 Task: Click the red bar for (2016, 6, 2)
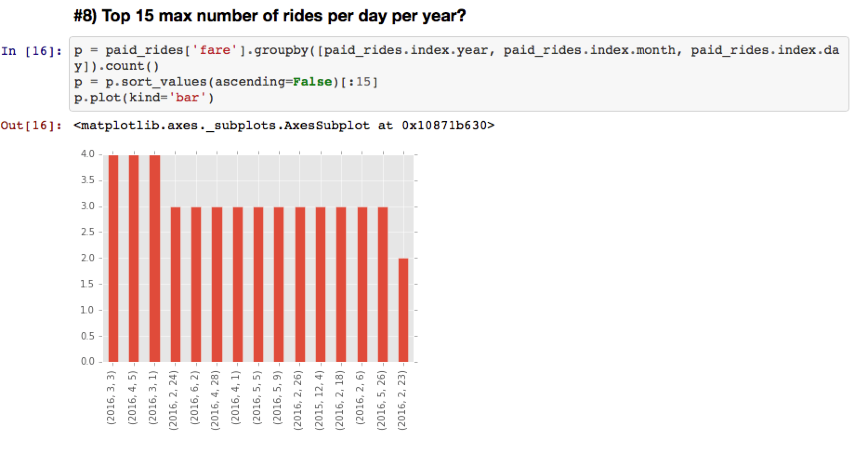pyautogui.click(x=196, y=284)
